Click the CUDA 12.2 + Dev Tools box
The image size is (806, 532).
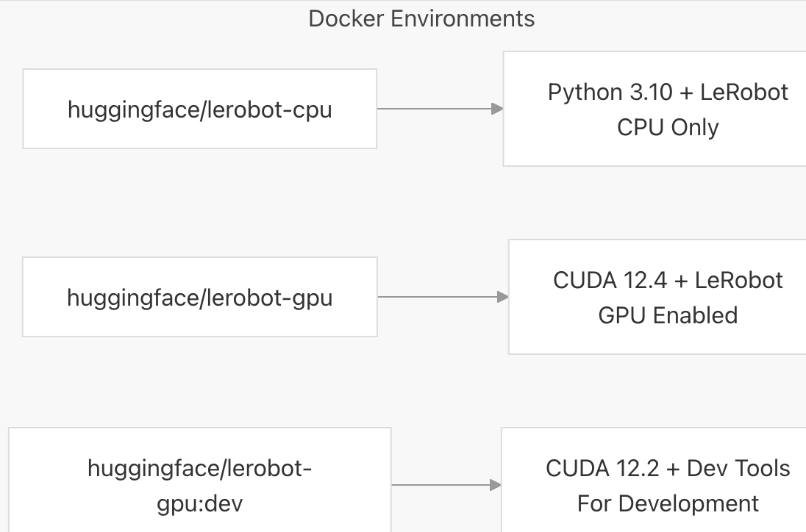coord(654,480)
